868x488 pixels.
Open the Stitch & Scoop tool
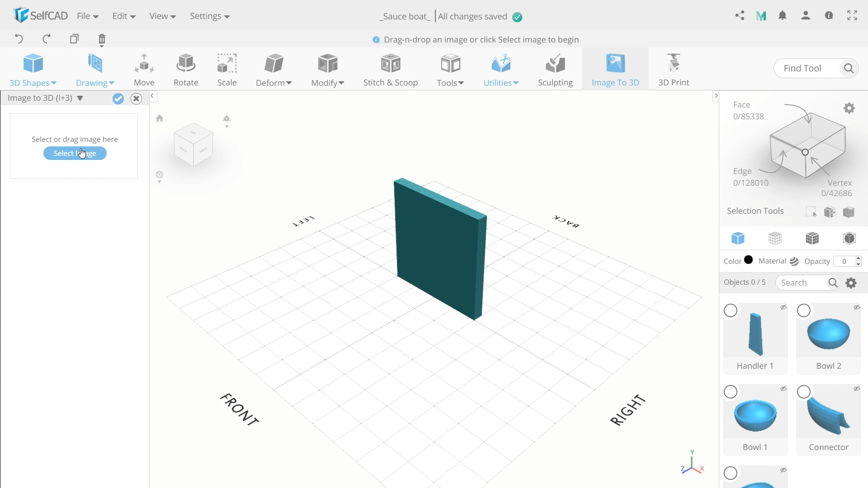click(391, 70)
